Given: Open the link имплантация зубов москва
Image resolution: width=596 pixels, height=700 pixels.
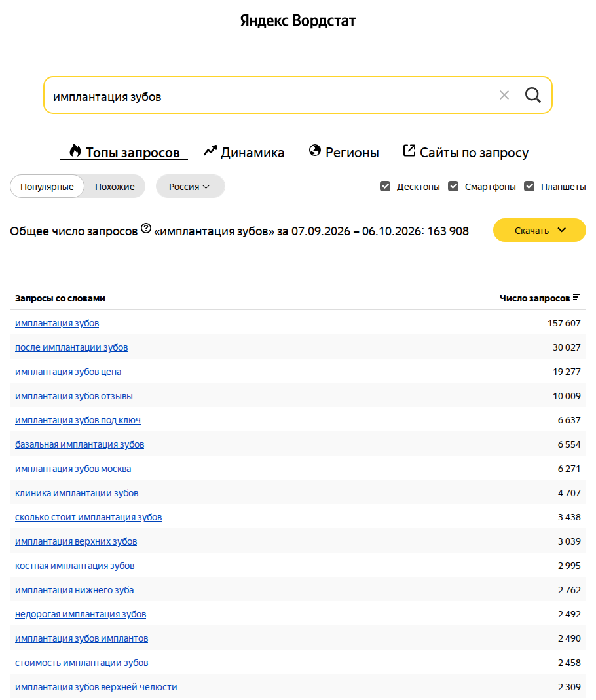Looking at the screenshot, I should (x=73, y=469).
